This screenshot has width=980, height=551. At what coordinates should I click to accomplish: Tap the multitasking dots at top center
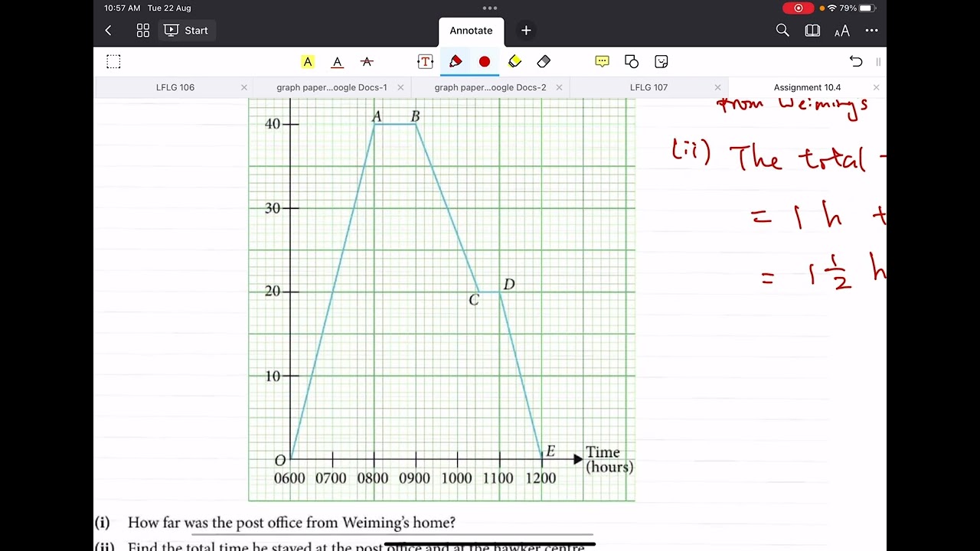click(x=490, y=8)
